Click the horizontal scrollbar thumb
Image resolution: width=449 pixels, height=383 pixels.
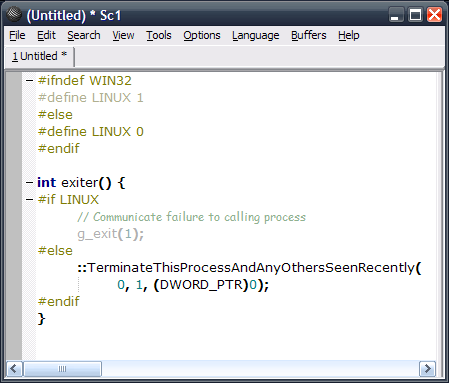tap(62, 369)
